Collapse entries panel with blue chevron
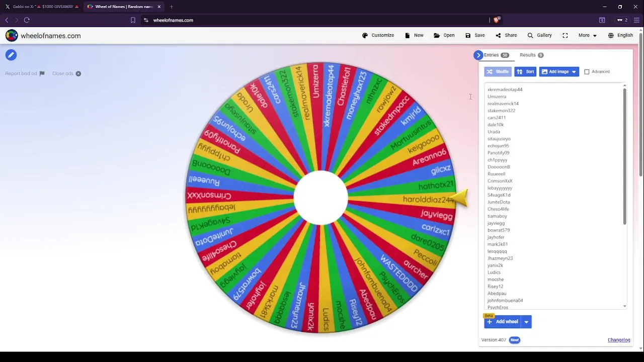 pos(478,55)
